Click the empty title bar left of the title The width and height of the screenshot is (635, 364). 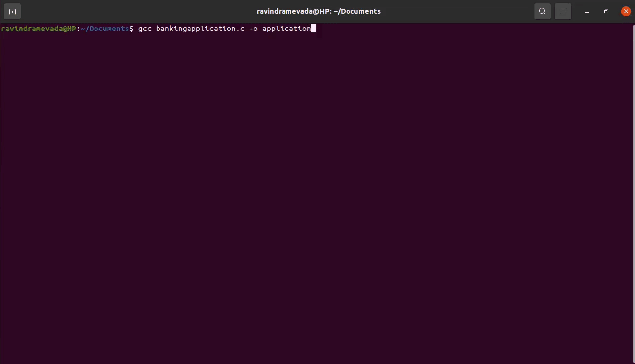[138, 11]
